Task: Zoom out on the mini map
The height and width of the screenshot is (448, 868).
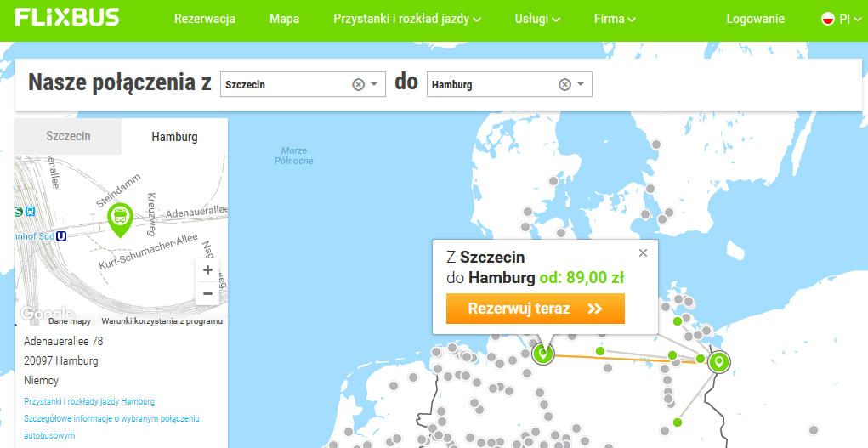Action: pos(207,293)
